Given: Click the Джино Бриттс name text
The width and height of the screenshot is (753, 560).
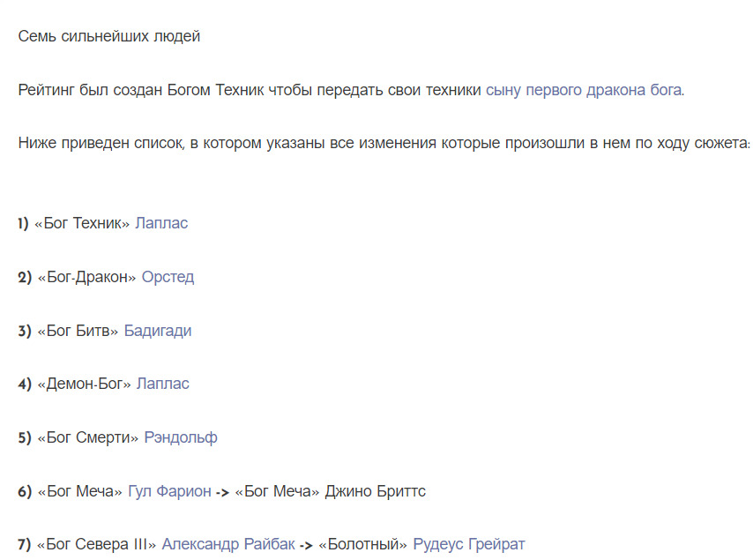Looking at the screenshot, I should 376,491.
